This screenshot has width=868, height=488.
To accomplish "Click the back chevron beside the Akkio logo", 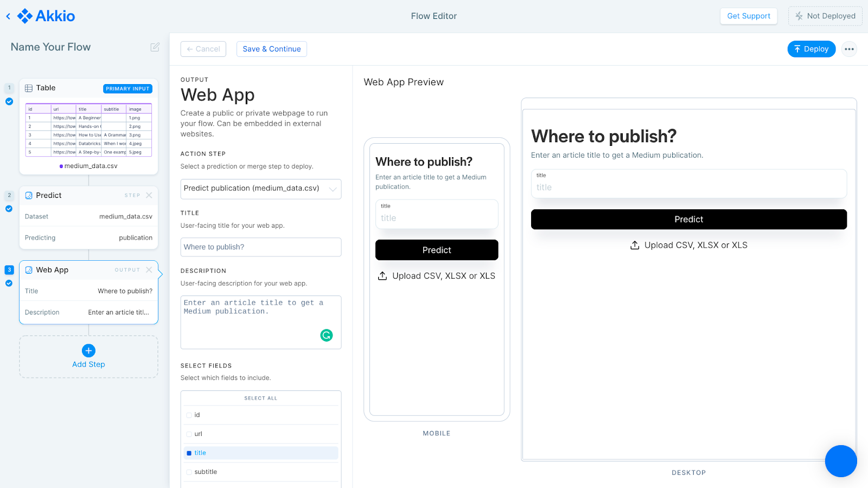I will click(x=8, y=16).
